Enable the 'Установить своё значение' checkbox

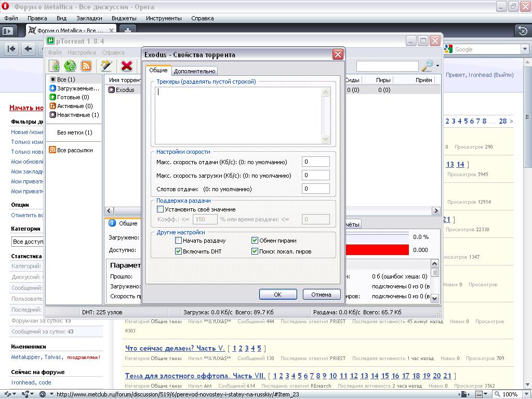click(x=161, y=209)
